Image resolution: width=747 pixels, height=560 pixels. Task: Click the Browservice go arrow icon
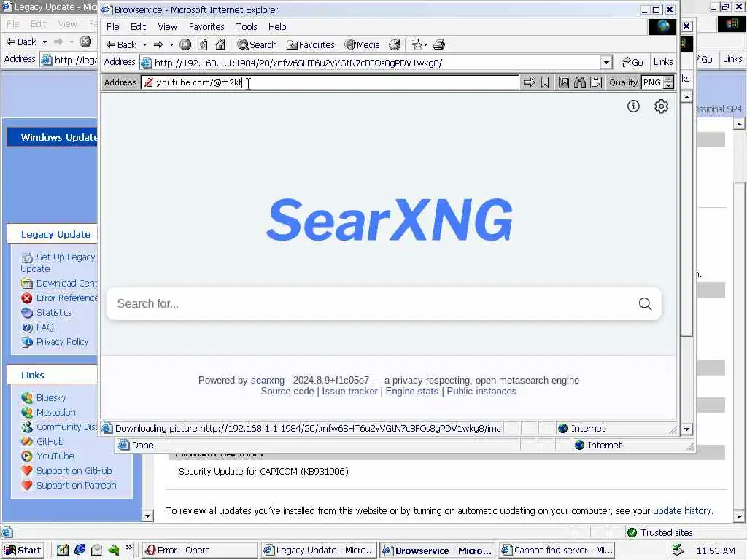(529, 82)
